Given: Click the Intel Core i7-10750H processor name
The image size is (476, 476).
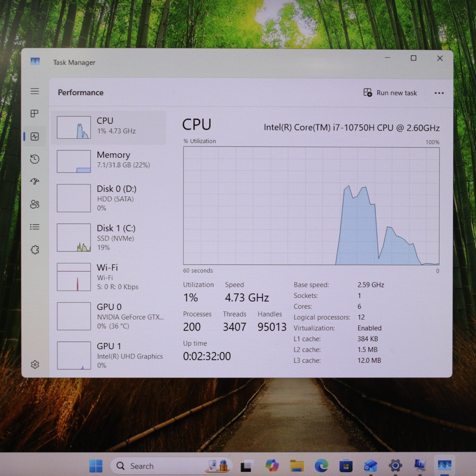Looking at the screenshot, I should pyautogui.click(x=352, y=128).
